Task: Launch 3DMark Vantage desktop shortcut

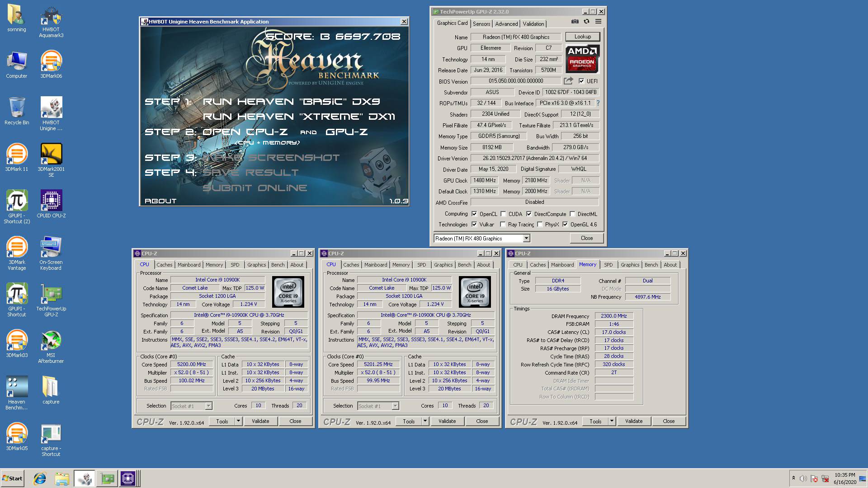Action: click(x=17, y=254)
